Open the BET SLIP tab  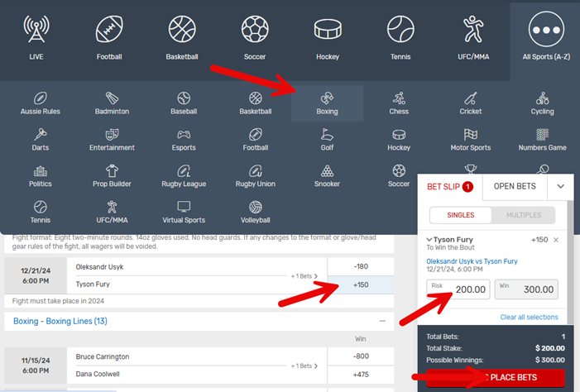click(449, 187)
